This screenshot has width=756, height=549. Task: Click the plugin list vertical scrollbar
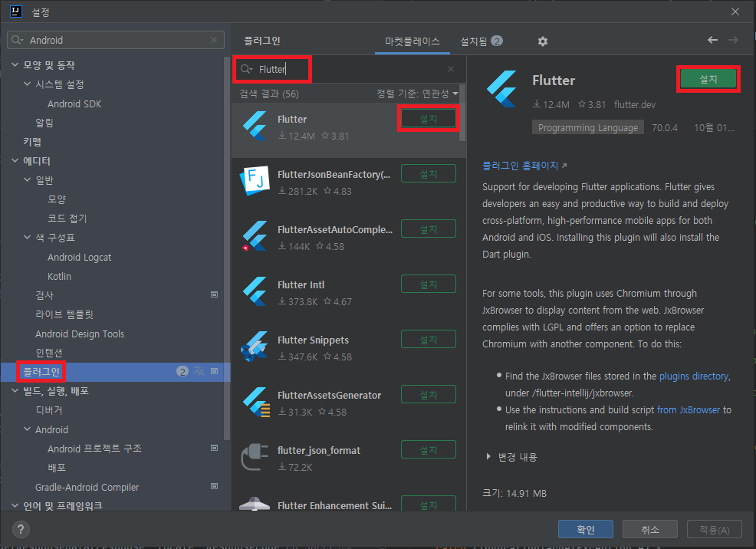(x=462, y=113)
